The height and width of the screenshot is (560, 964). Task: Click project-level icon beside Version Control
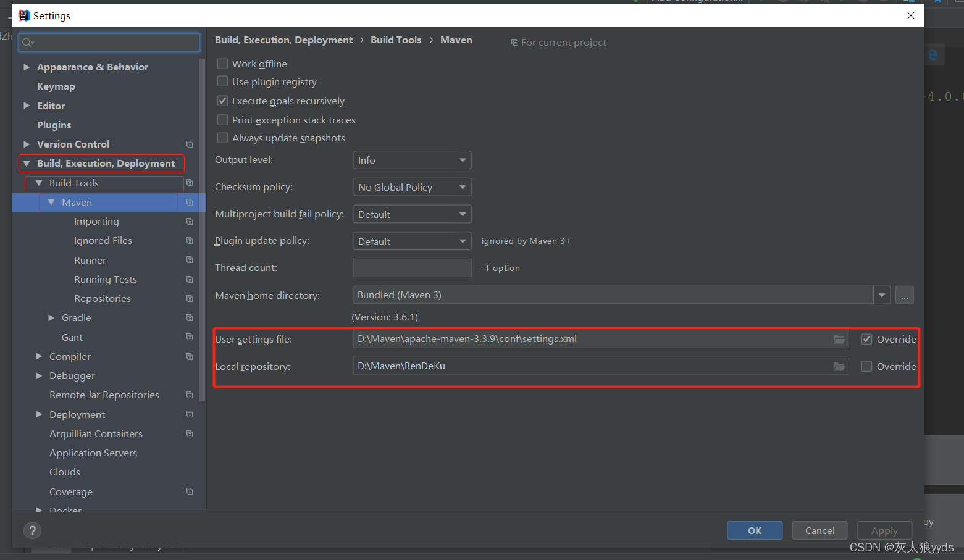190,144
